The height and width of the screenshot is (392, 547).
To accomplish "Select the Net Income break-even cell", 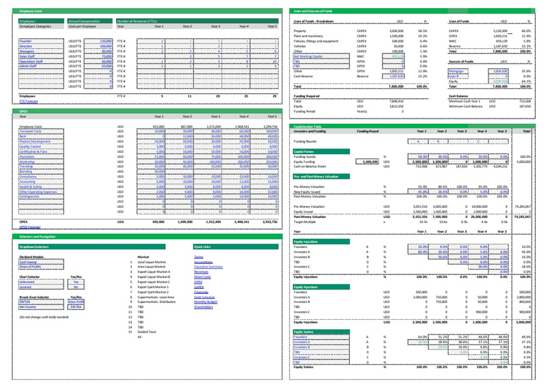I will coord(41,307).
